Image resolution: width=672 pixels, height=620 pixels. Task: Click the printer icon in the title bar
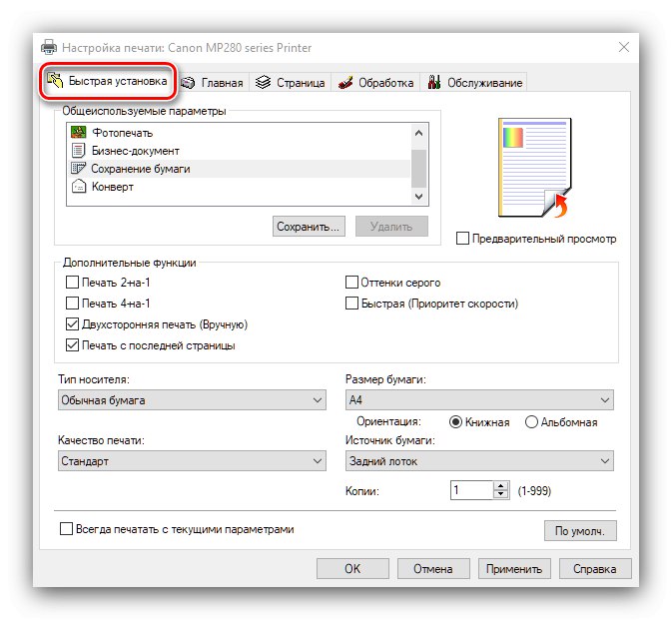(49, 47)
